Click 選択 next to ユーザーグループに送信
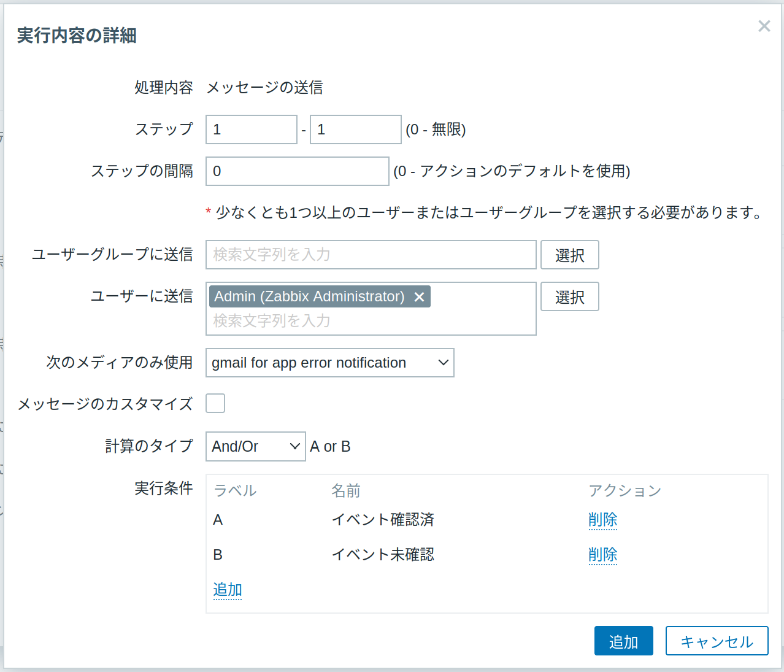 point(569,255)
